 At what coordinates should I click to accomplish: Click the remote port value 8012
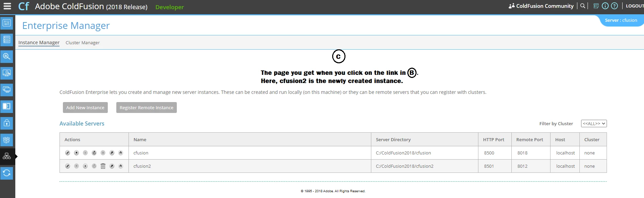[522, 166]
